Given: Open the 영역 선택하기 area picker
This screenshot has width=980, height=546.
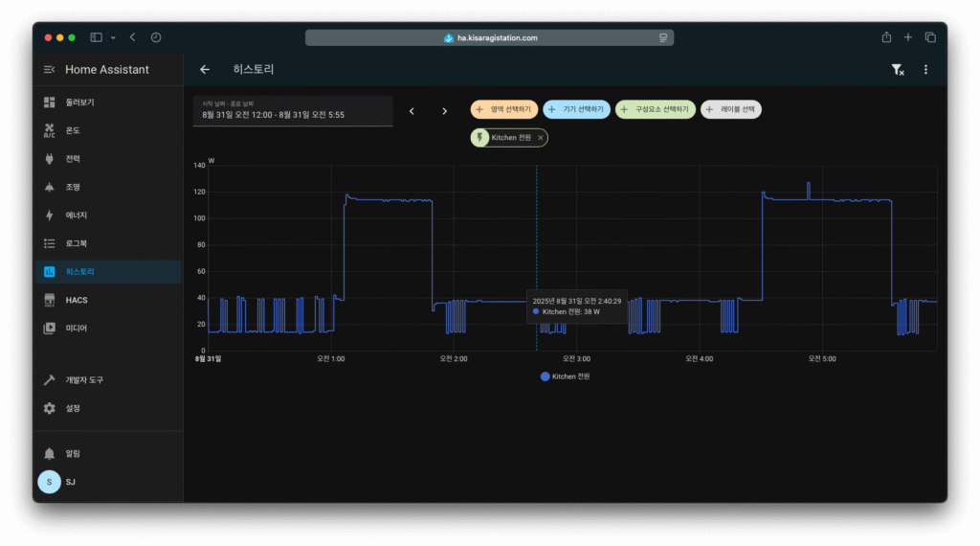Looking at the screenshot, I should (x=503, y=110).
